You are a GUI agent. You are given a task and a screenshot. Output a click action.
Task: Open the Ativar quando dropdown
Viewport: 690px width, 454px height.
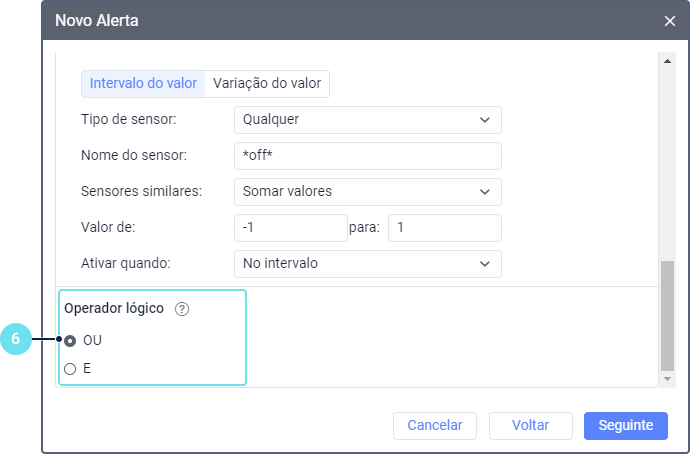coord(367,264)
